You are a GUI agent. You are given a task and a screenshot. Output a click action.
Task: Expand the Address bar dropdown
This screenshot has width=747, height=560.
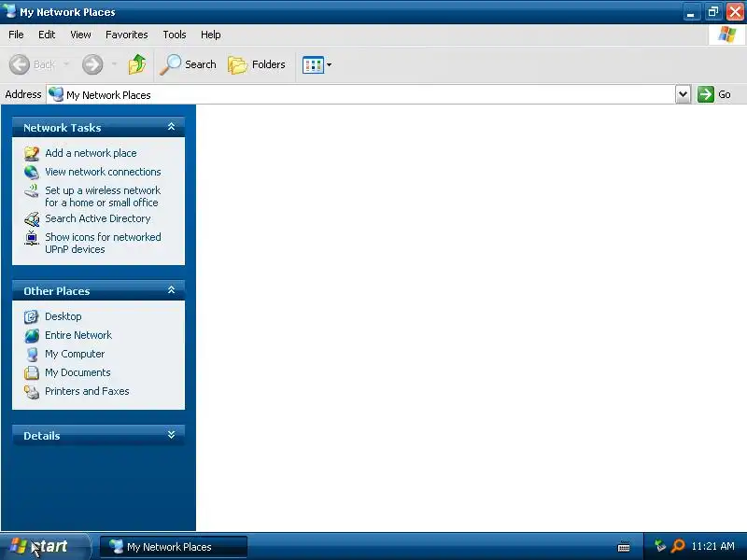point(683,94)
